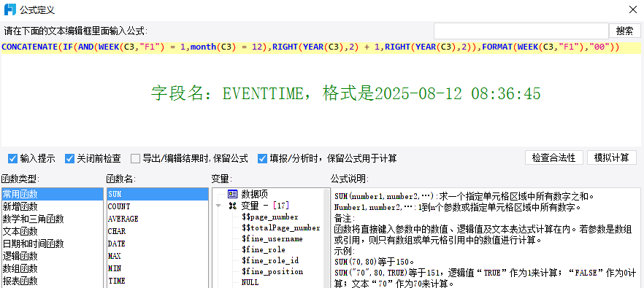Select the CHAR function
This screenshot has height=288, width=644.
click(157, 231)
